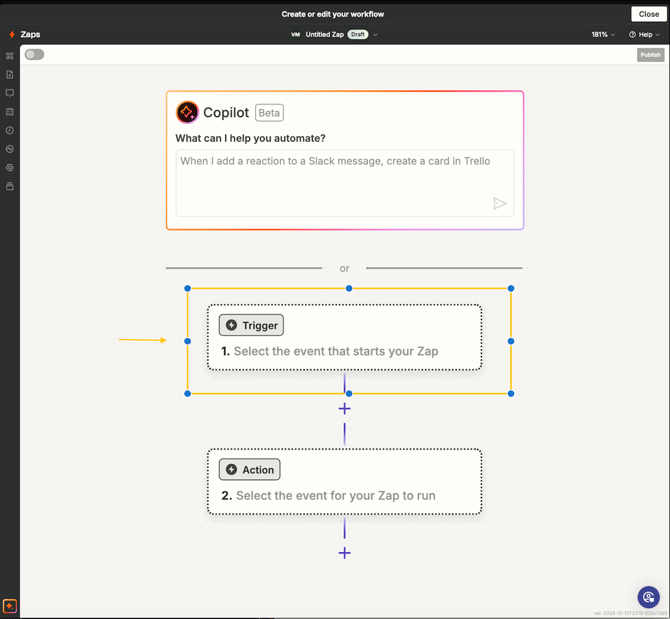
Task: Click 'Select the event that starts your Zap'
Action: click(336, 351)
